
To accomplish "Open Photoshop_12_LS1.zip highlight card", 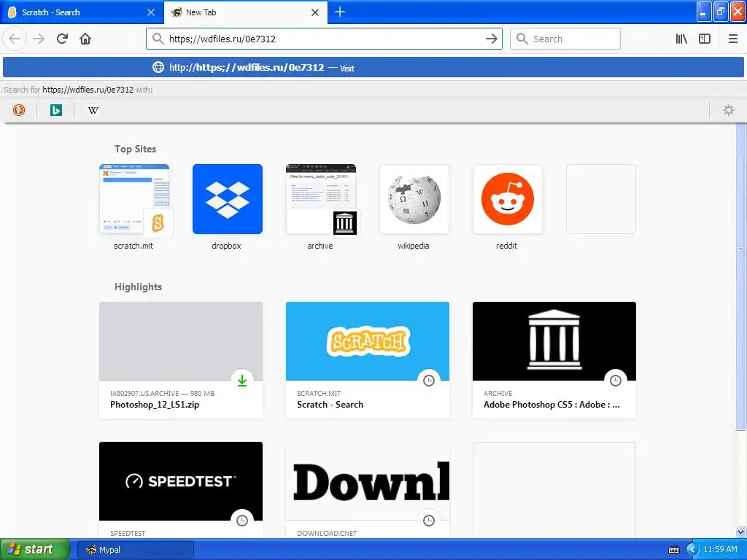I will [x=181, y=360].
